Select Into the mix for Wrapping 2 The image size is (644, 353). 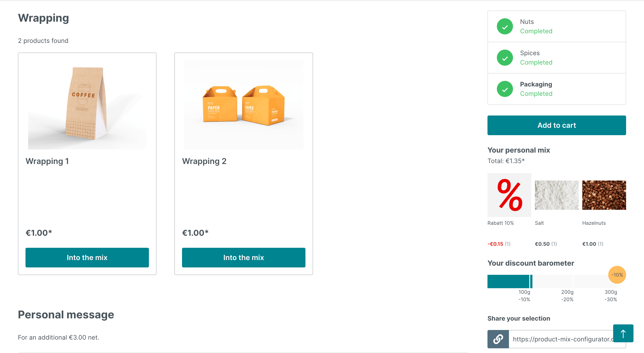(244, 257)
